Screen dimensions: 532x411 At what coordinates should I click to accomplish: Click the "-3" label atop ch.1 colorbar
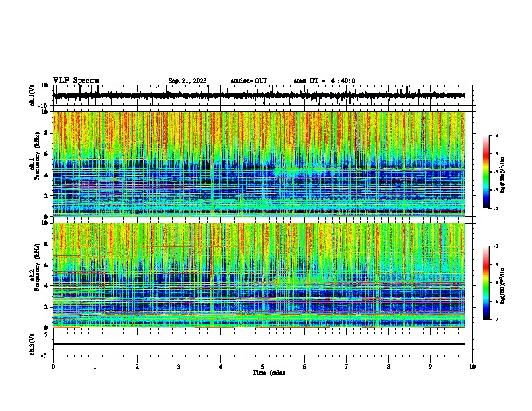[x=495, y=135]
